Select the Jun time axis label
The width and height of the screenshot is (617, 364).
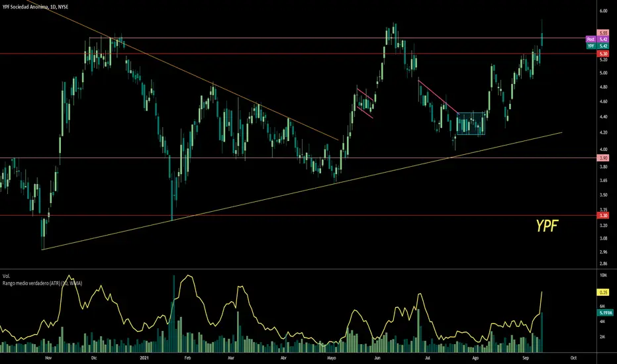point(377,357)
